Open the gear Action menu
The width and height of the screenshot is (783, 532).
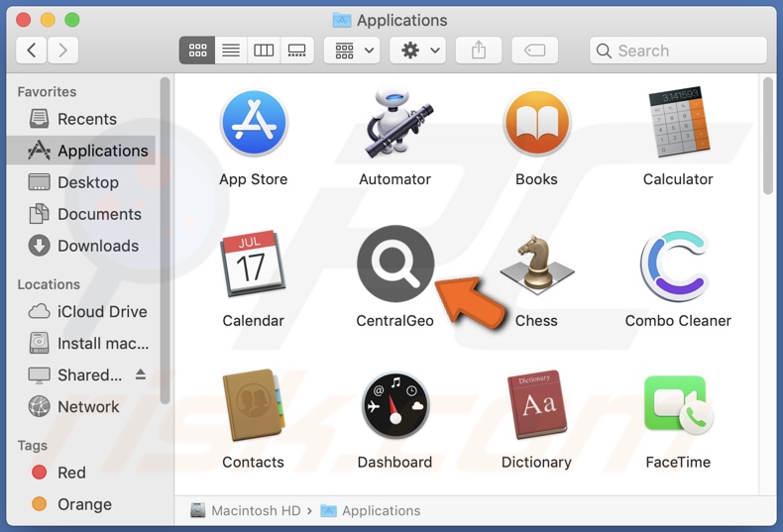(x=418, y=50)
